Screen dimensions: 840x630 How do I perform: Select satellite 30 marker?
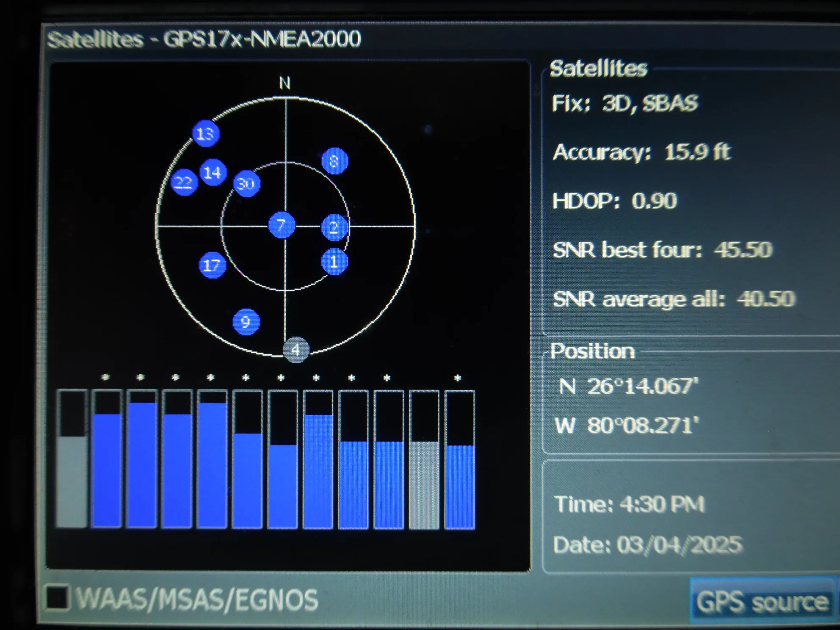246,184
